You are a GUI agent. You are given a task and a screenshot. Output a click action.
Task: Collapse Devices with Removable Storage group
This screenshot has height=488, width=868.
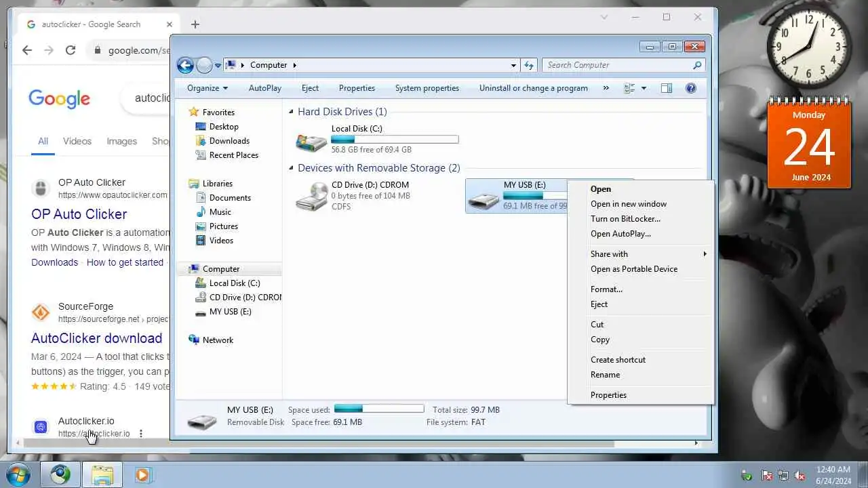[x=292, y=168]
